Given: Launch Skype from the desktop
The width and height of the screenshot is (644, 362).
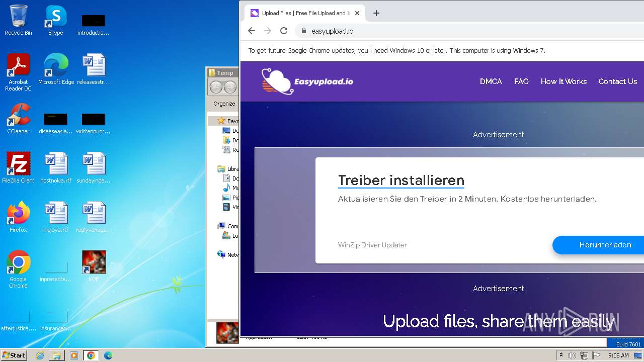Looking at the screenshot, I should point(56,20).
